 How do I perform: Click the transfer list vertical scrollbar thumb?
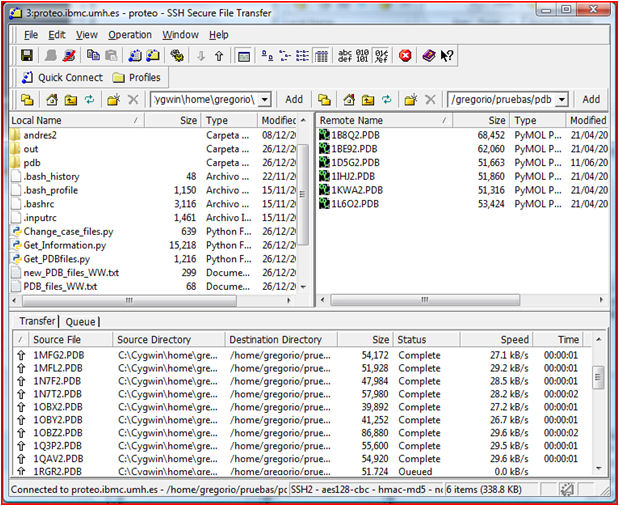point(598,377)
